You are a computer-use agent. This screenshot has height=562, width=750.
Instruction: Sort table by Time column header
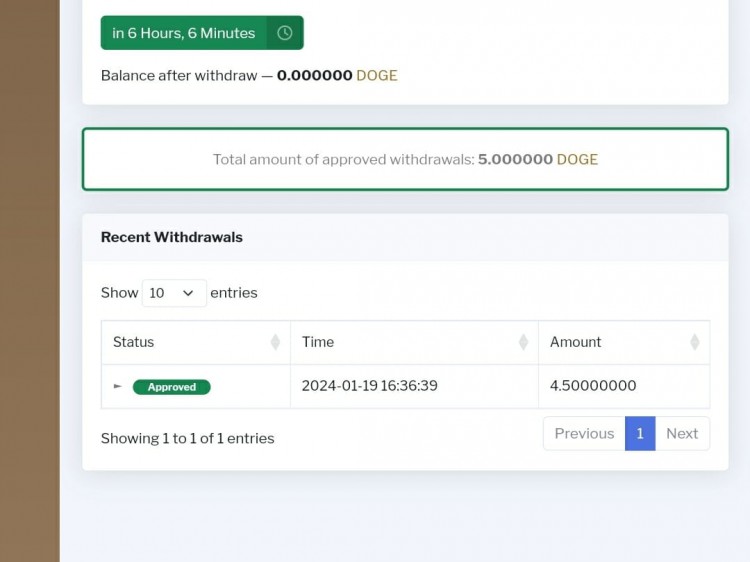point(414,342)
